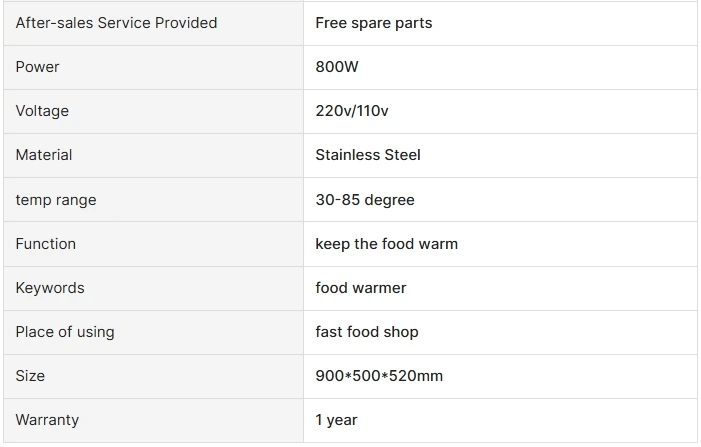This screenshot has height=447, width=701.
Task: Click the 'Material' row label
Action: pos(44,155)
